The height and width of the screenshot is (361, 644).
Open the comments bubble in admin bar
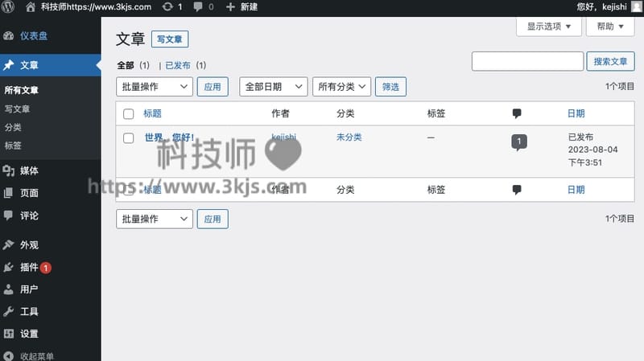[x=198, y=6]
